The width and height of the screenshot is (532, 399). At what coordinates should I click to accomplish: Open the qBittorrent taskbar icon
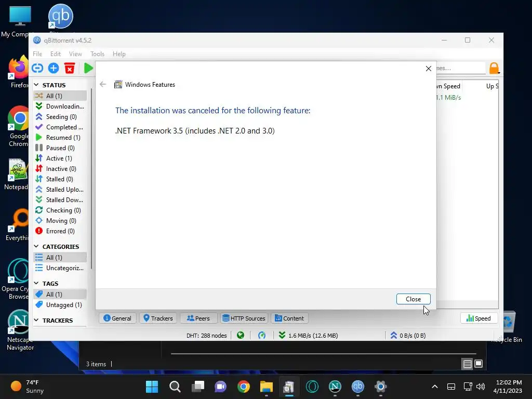click(357, 387)
